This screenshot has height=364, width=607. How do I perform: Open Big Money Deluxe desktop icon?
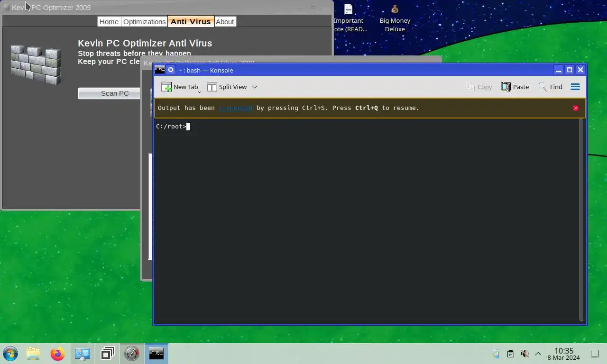395,18
